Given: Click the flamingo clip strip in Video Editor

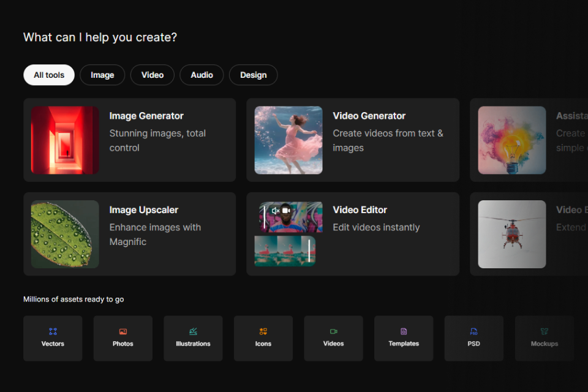Looking at the screenshot, I should [285, 251].
